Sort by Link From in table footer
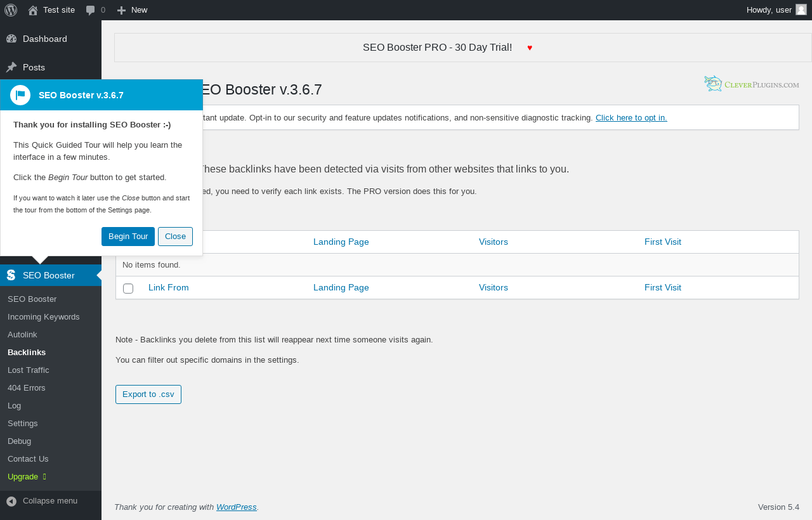Viewport: 812px width, 520px height. click(169, 287)
